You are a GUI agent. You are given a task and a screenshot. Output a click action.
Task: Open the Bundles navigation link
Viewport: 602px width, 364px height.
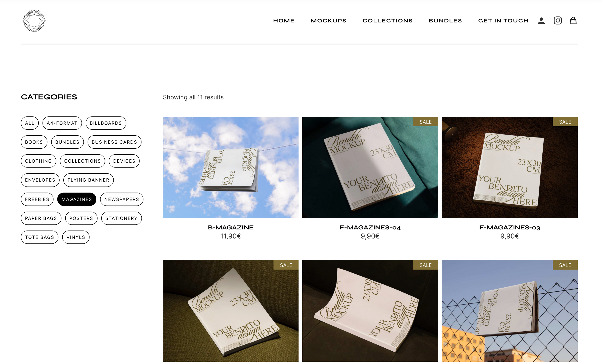[x=445, y=21]
